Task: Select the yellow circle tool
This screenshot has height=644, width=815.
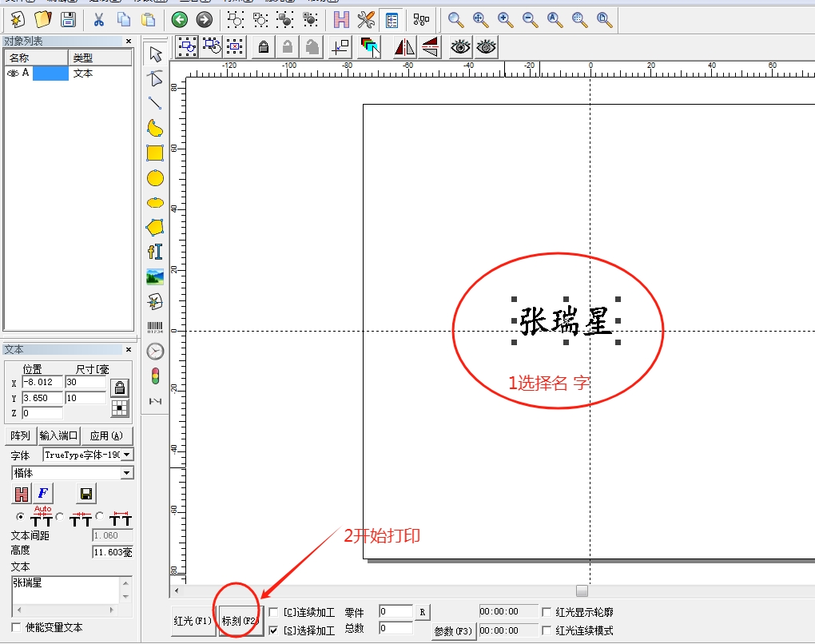Action: click(156, 178)
